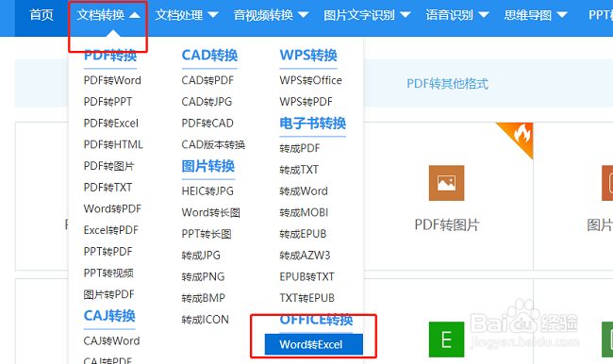Expand the 音视频转换 dropdown
Screen dimensions: 613x364
tap(271, 15)
